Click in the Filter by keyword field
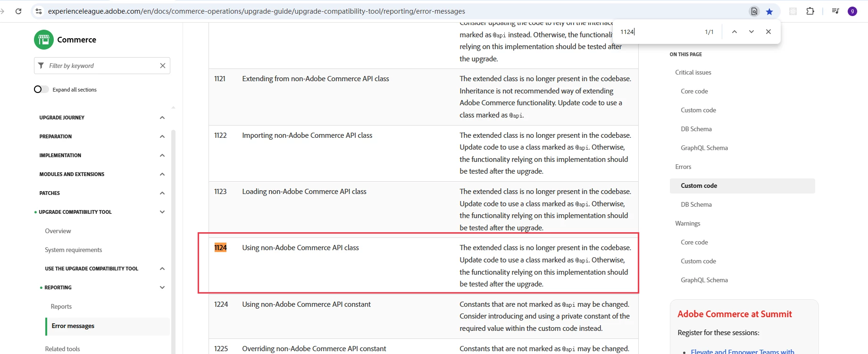The image size is (868, 354). click(x=102, y=66)
